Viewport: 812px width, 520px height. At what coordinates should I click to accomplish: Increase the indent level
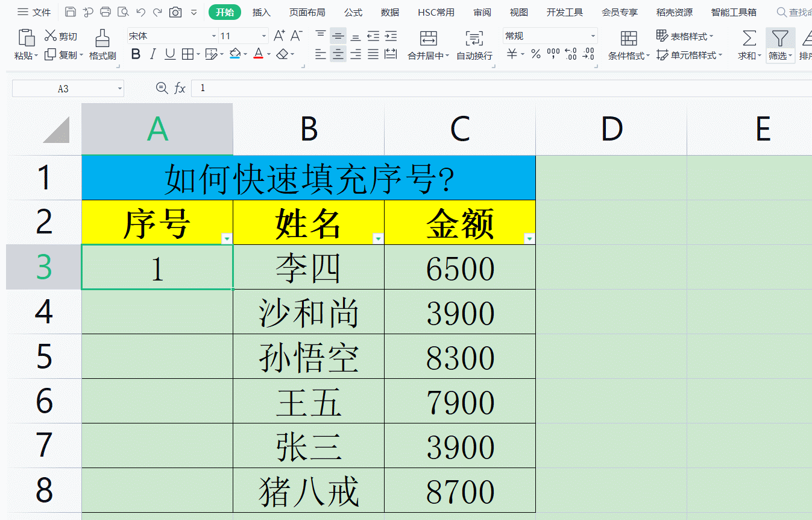tap(391, 36)
